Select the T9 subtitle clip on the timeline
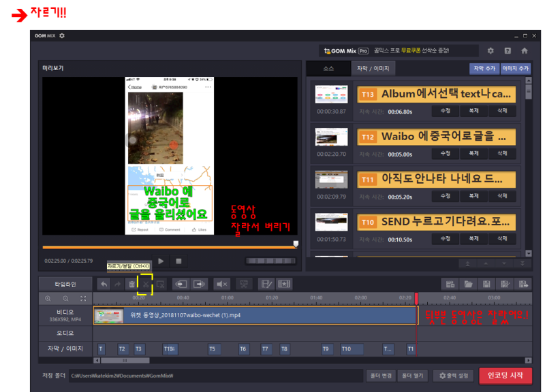The width and height of the screenshot is (545, 392). (326, 349)
